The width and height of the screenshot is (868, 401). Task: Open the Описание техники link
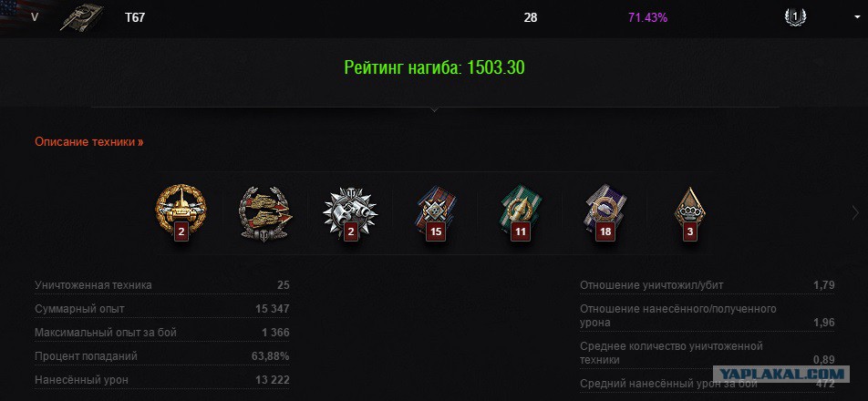point(89,142)
